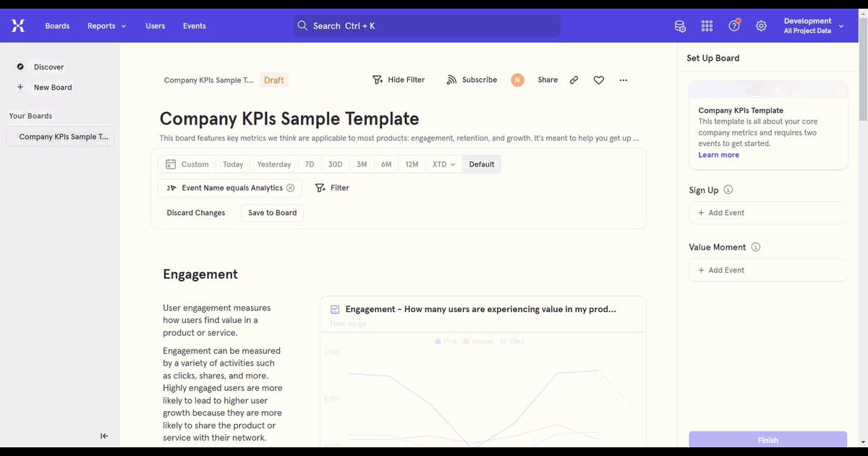Open the help question mark icon

click(x=734, y=26)
